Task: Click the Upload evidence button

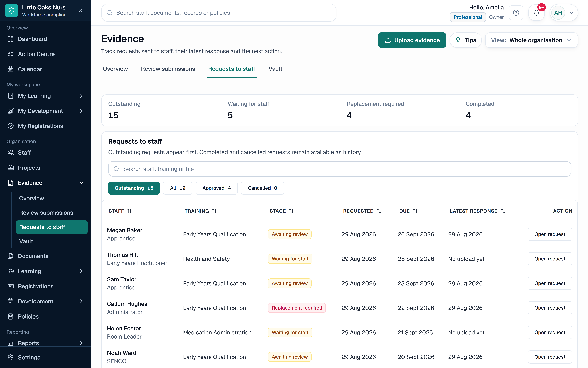Action: coord(412,40)
